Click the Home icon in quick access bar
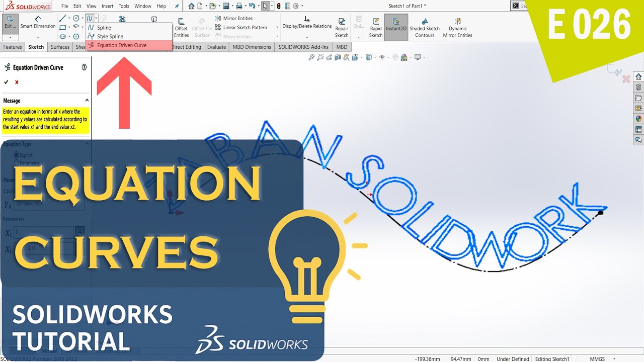Screen dimensions: 644x362 [191, 6]
